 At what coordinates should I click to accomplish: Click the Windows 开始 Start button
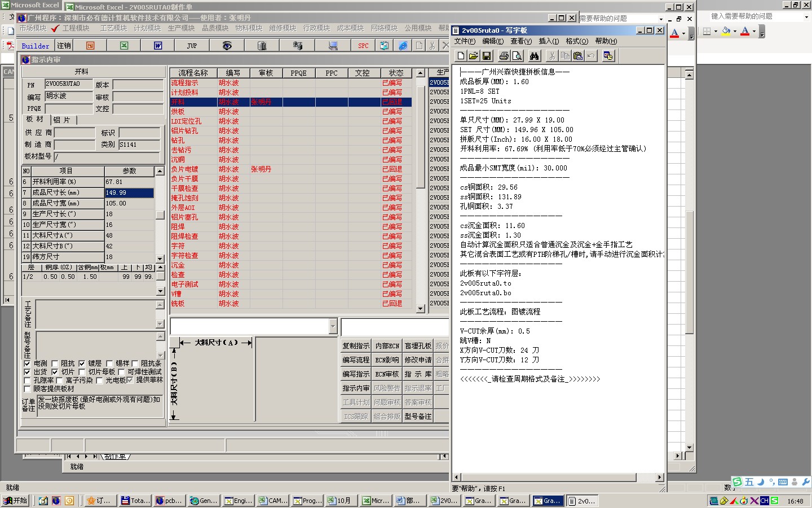click(16, 501)
